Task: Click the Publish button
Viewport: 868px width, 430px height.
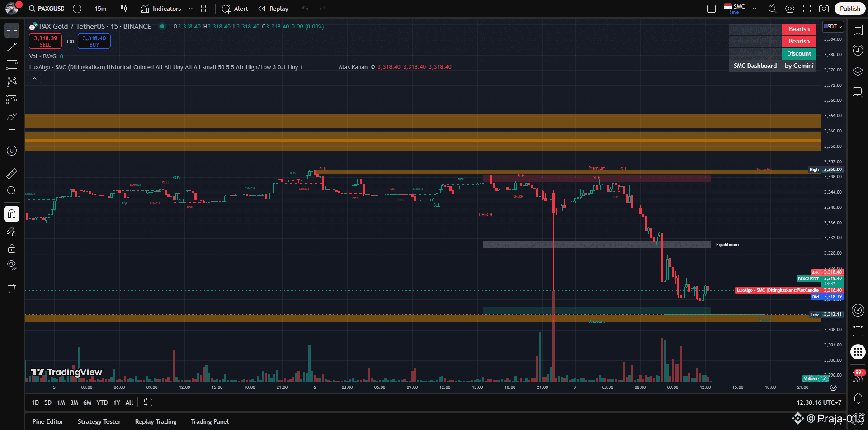Action: (849, 9)
